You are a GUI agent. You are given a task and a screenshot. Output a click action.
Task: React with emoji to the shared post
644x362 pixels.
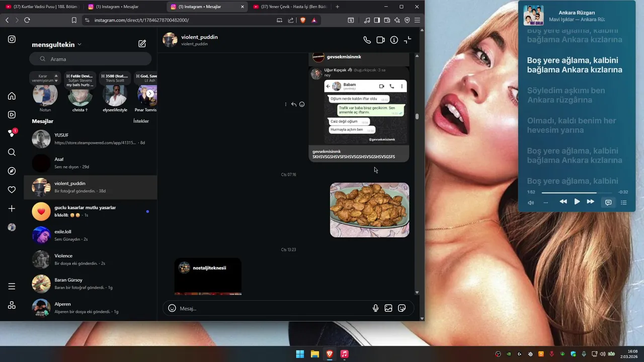coord(302,104)
